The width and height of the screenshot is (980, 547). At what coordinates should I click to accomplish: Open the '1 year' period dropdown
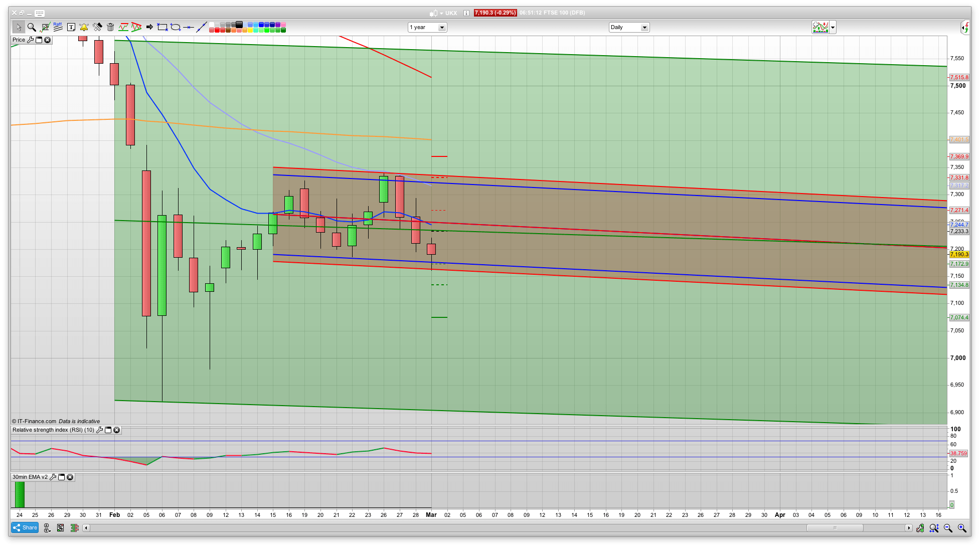tap(427, 27)
